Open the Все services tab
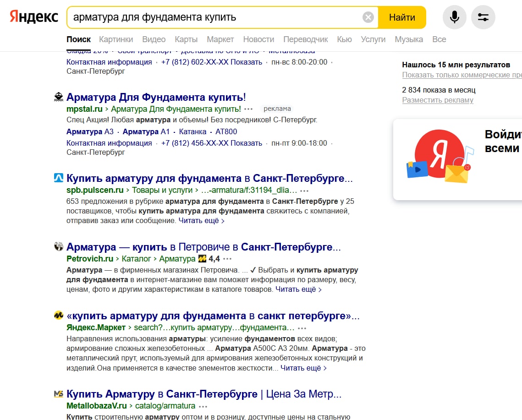Screen dimensions: 522x420 click(439, 39)
